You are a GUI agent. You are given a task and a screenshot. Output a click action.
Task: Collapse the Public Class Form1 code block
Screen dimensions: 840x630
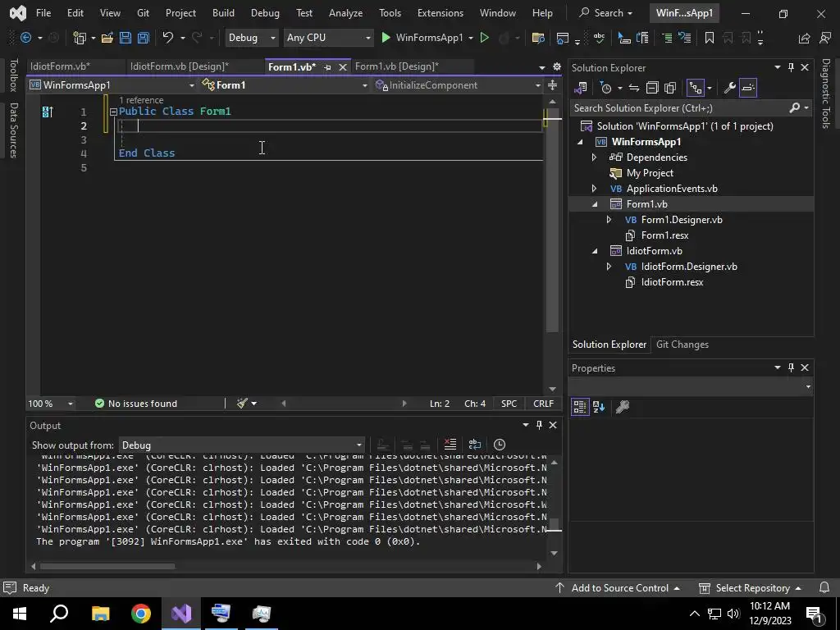[113, 112]
